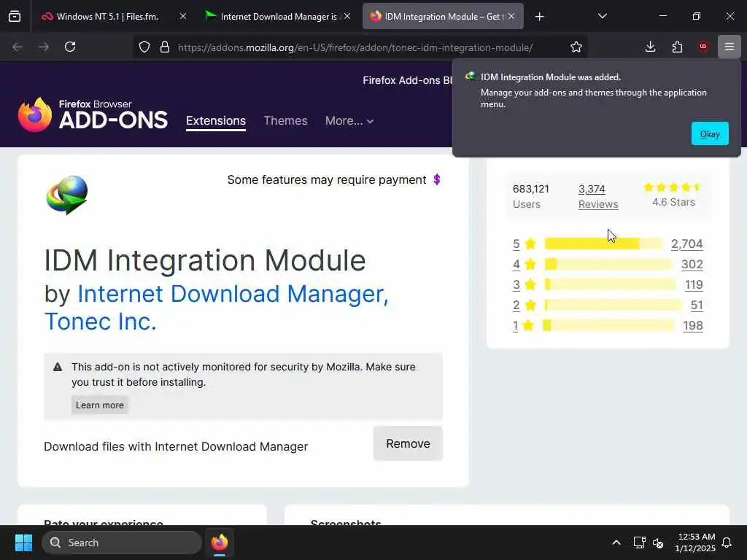
Task: Open Internet Download Manager, Tonec Inc. author link
Action: (x=216, y=307)
